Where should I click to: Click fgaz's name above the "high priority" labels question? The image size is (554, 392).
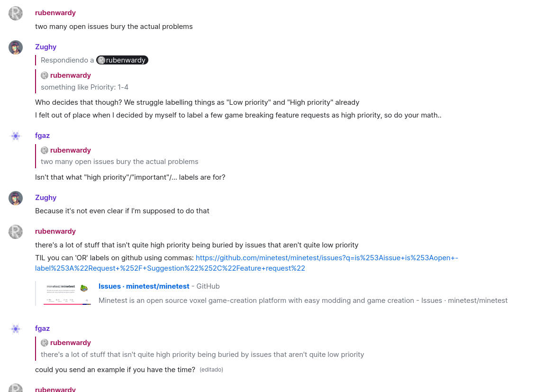pos(42,136)
